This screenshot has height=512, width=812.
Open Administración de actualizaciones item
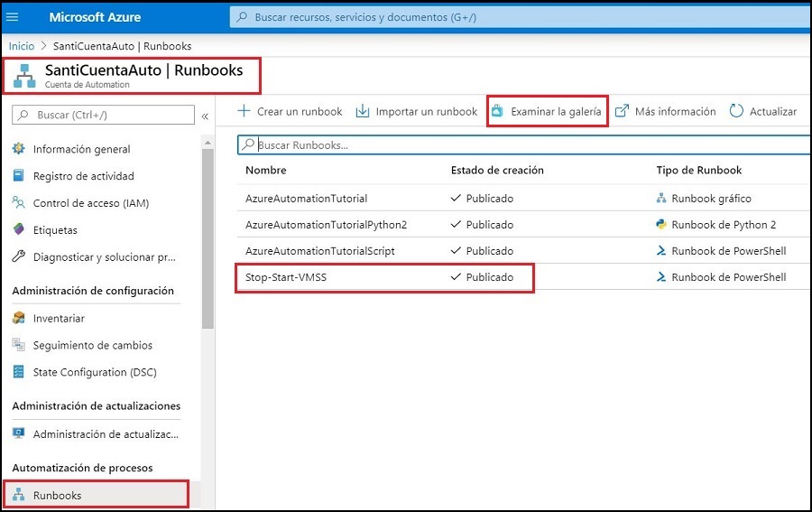[106, 434]
